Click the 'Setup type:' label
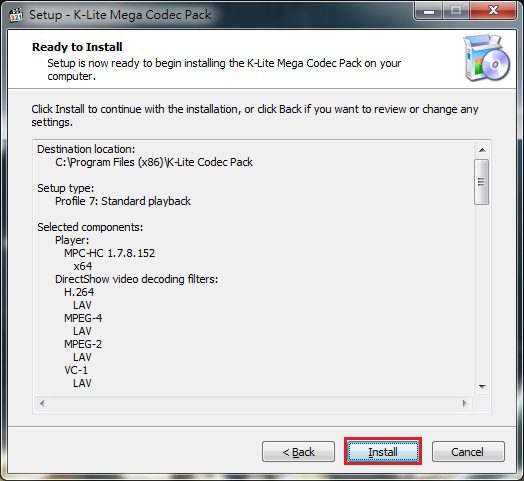This screenshot has width=524, height=481. click(x=66, y=188)
